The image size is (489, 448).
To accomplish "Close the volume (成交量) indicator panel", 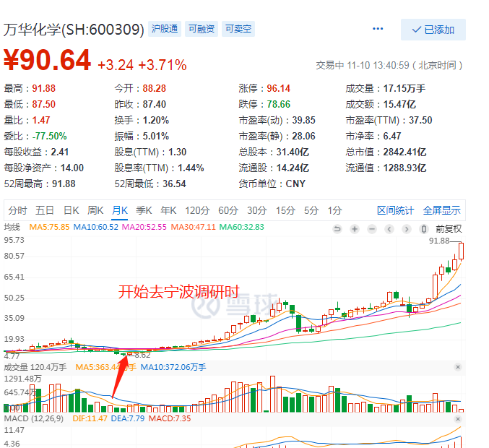I will click(457, 367).
